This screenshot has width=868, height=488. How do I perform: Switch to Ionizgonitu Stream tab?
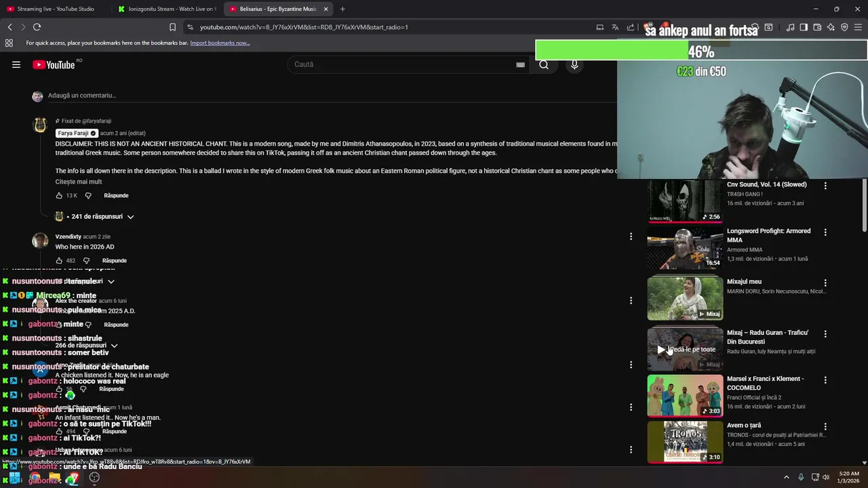pyautogui.click(x=167, y=9)
